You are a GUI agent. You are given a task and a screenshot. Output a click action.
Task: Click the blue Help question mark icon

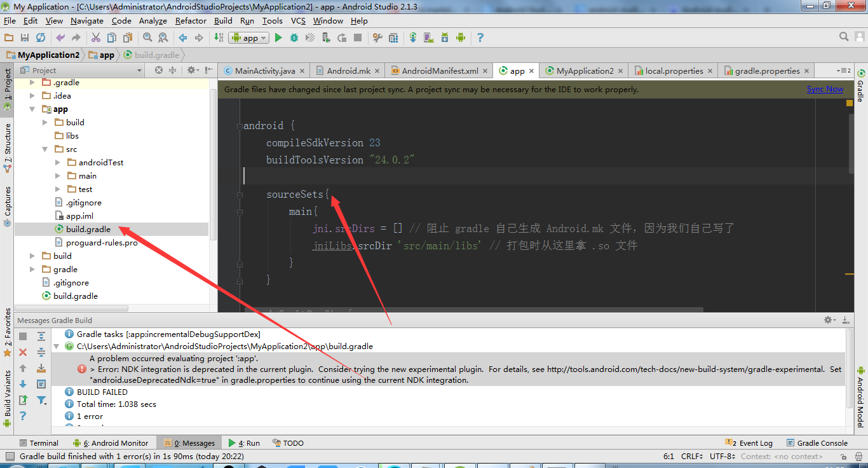tap(480, 38)
